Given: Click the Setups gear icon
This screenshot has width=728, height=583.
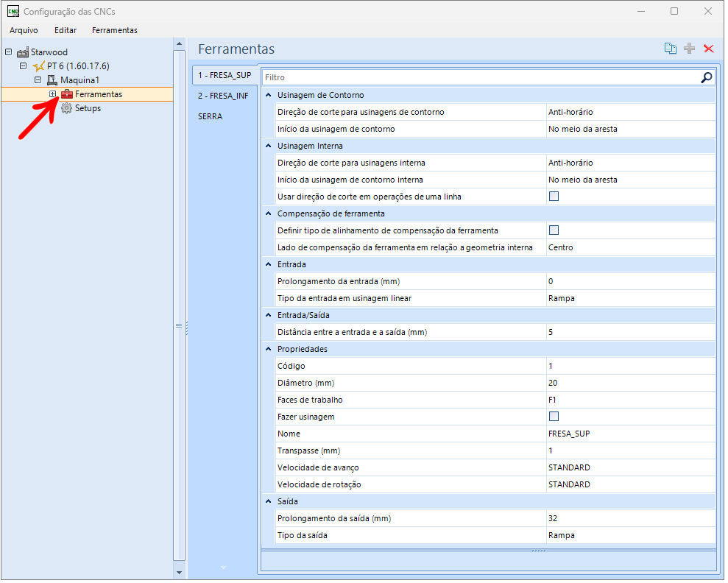Looking at the screenshot, I should 67,109.
